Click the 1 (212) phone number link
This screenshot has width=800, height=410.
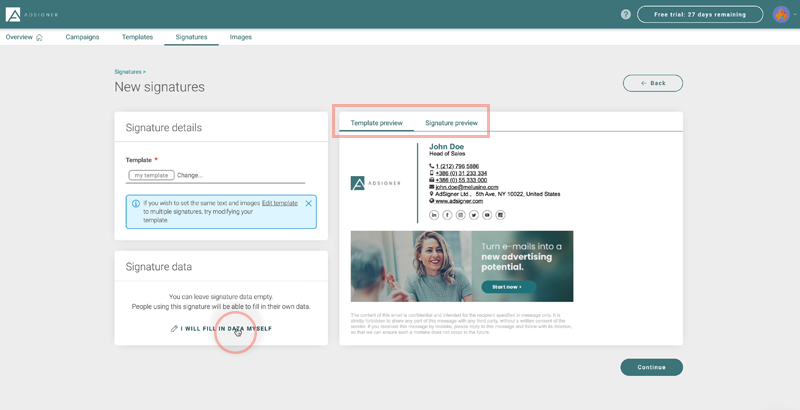coord(457,166)
